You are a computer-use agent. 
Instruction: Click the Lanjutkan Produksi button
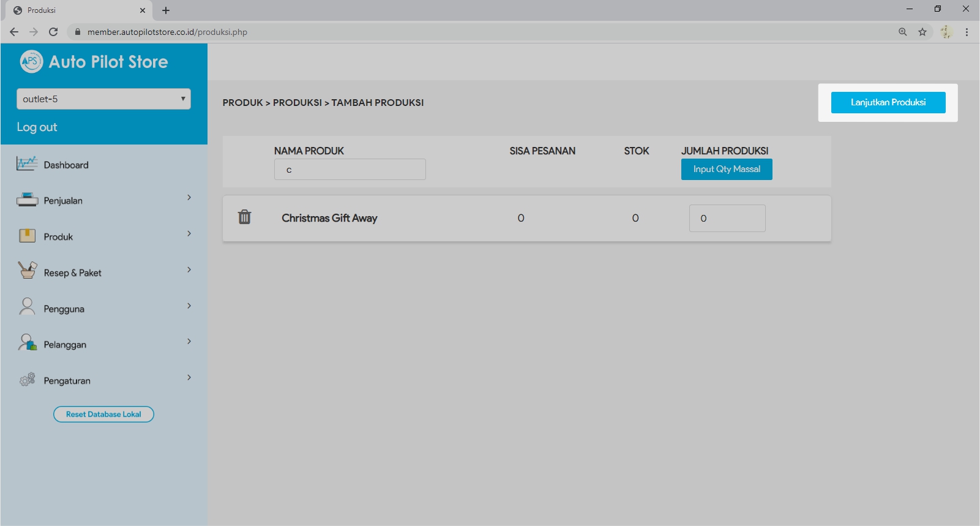pos(888,102)
